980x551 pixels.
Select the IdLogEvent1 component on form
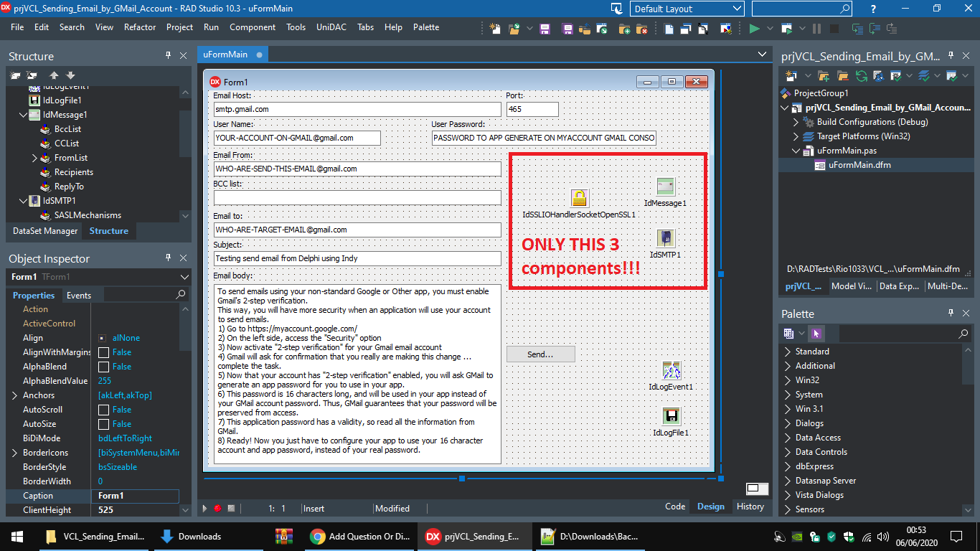672,370
